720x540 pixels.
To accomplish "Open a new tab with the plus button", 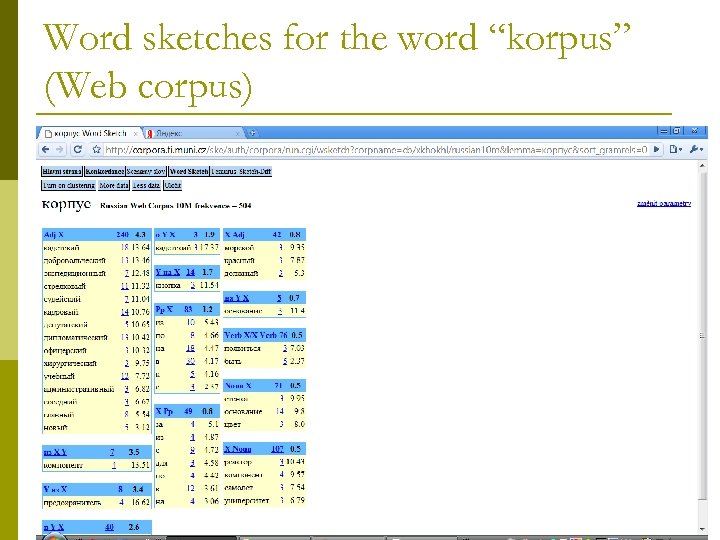I will [252, 133].
